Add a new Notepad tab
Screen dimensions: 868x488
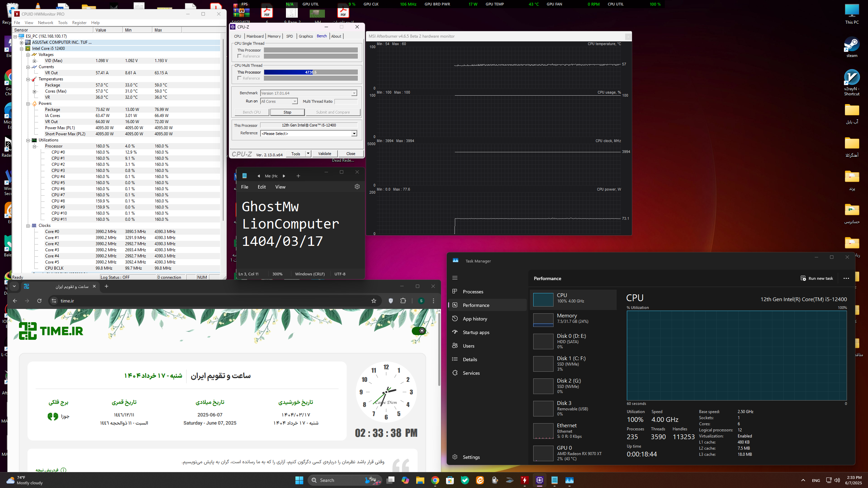[298, 176]
